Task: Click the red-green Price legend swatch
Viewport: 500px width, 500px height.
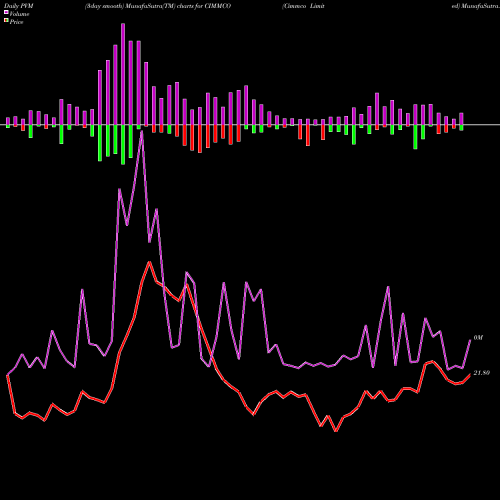Action: tap(6, 20)
